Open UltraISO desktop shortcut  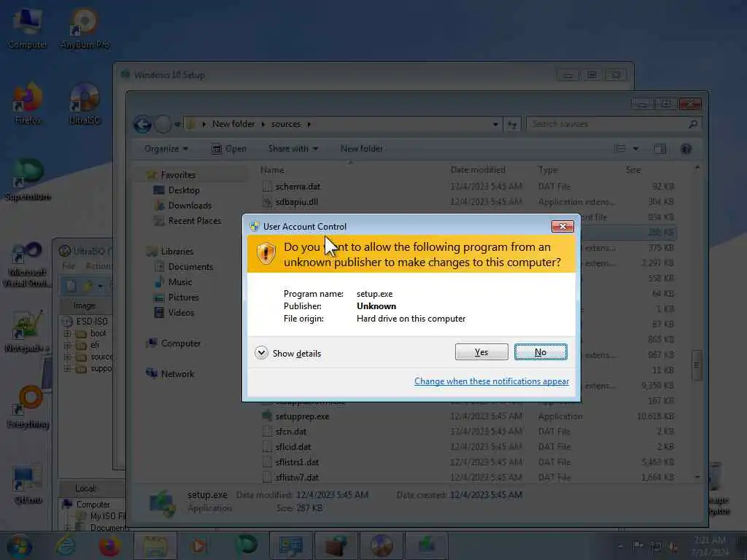click(x=85, y=104)
